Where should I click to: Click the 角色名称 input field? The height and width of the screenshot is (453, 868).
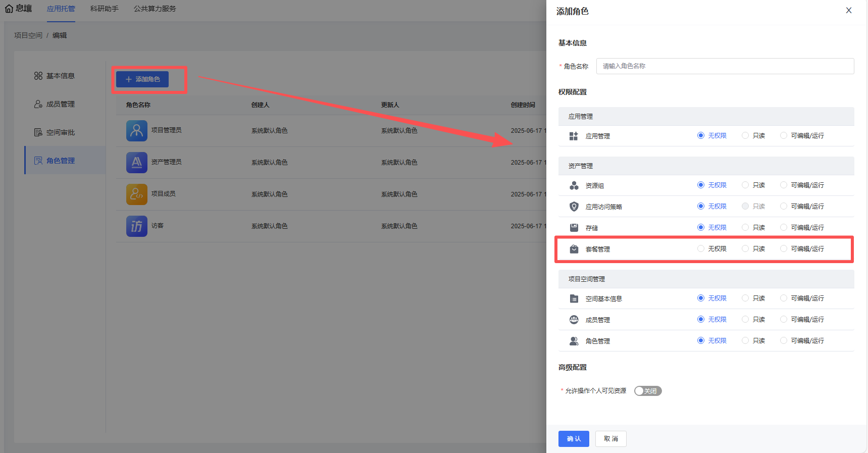725,66
